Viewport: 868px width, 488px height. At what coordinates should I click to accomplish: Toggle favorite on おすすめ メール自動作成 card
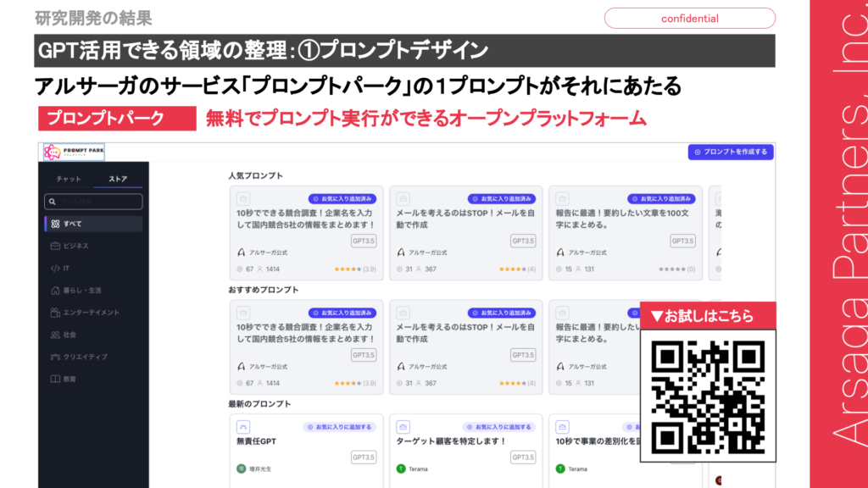click(x=502, y=313)
